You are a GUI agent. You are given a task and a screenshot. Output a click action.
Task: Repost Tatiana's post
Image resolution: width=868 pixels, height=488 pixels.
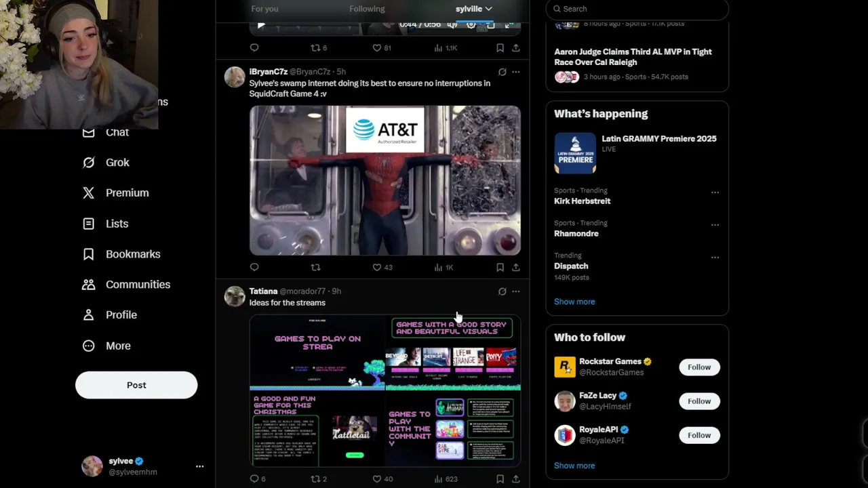319,479
